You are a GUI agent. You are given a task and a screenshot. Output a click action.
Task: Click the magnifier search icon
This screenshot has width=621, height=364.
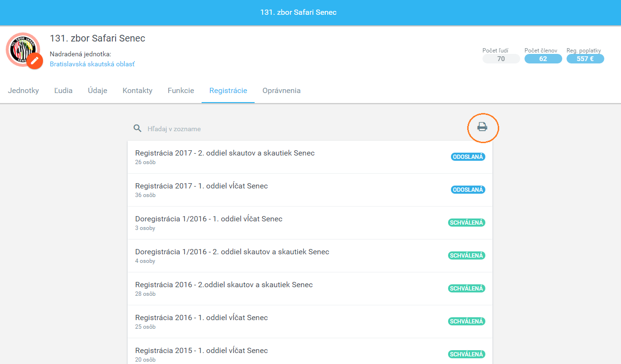click(138, 128)
